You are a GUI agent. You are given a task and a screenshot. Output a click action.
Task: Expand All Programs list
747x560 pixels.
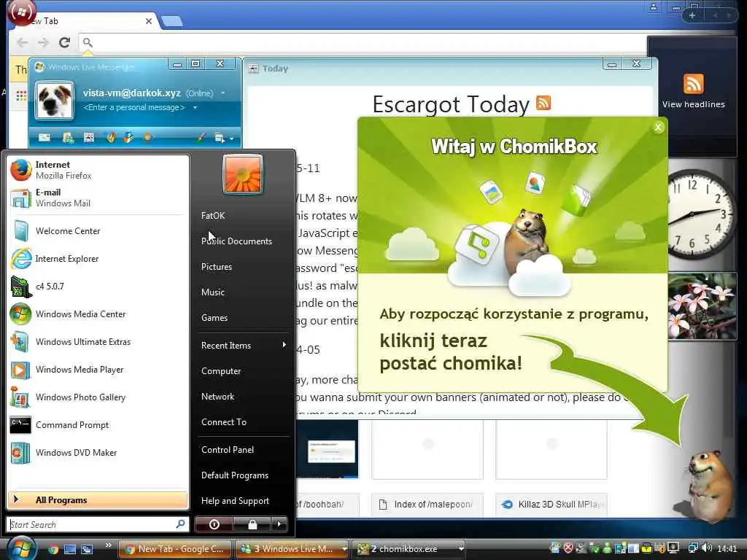98,500
